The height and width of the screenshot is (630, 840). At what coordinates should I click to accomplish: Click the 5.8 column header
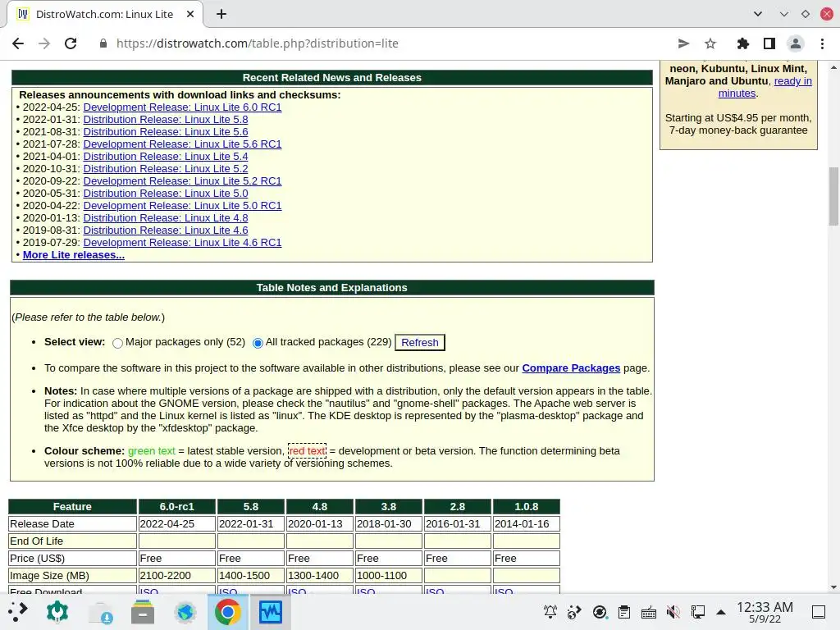[x=251, y=507]
